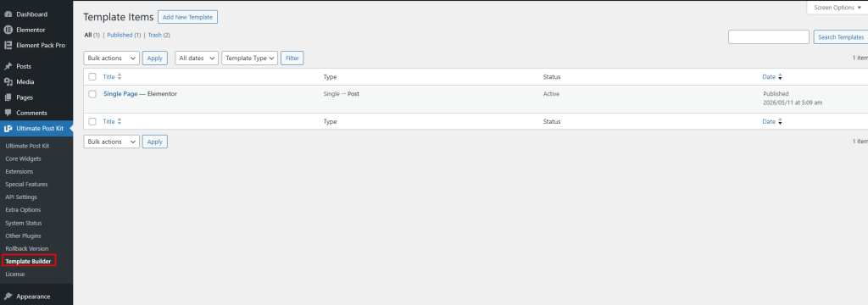
Task: Click the Appearance paintbrush icon
Action: click(x=8, y=297)
